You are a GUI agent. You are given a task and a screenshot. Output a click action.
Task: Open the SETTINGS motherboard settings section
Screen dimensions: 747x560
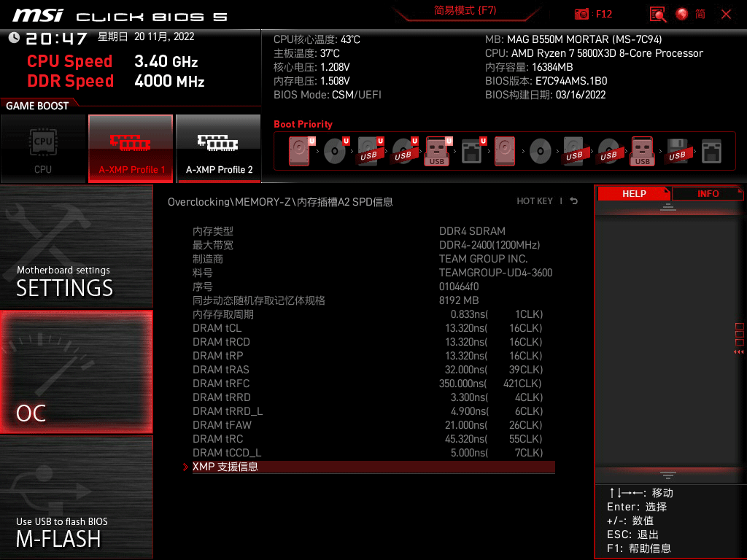click(x=76, y=246)
